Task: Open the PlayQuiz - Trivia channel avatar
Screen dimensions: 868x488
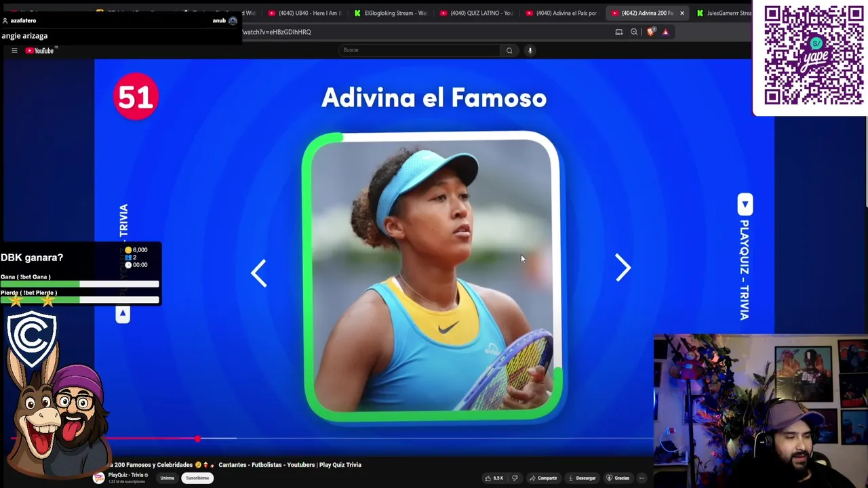Action: point(99,478)
